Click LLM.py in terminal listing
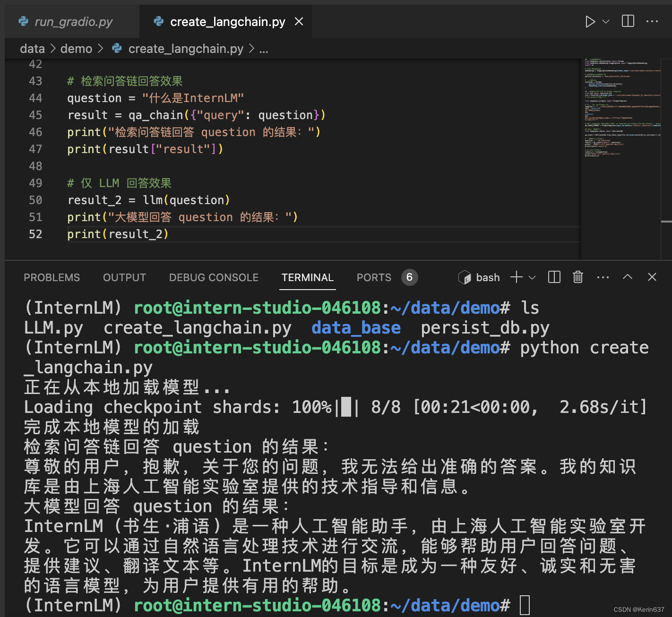 (x=53, y=327)
